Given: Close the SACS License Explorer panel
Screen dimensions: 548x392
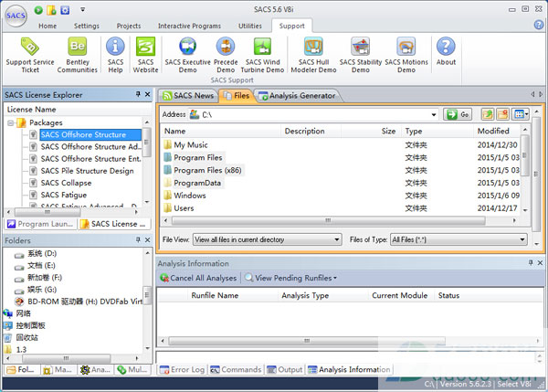Looking at the screenshot, I should [x=147, y=94].
